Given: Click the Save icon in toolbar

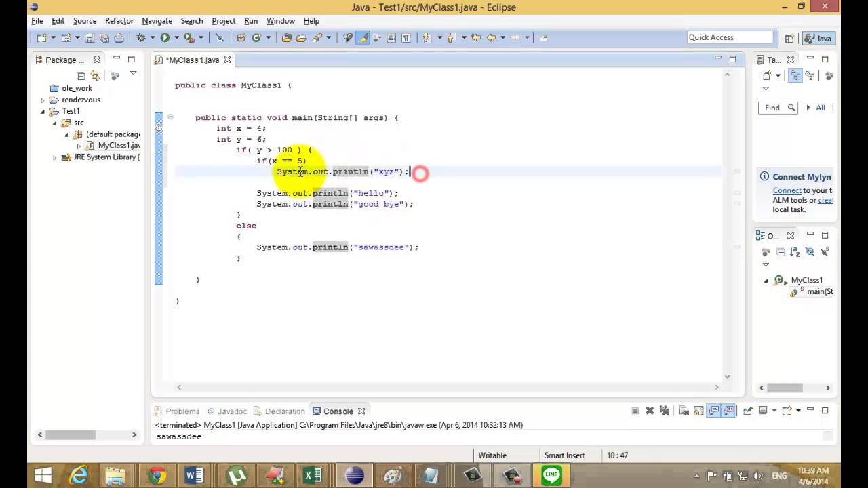Looking at the screenshot, I should 90,38.
